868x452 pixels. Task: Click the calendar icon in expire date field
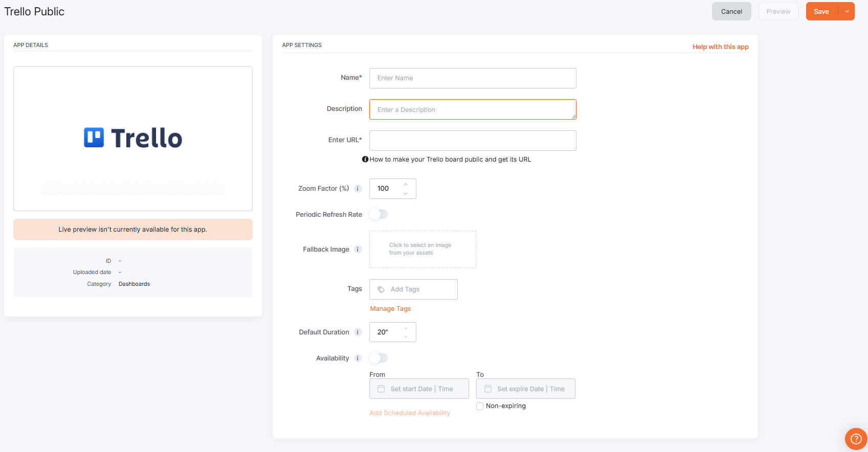point(488,389)
